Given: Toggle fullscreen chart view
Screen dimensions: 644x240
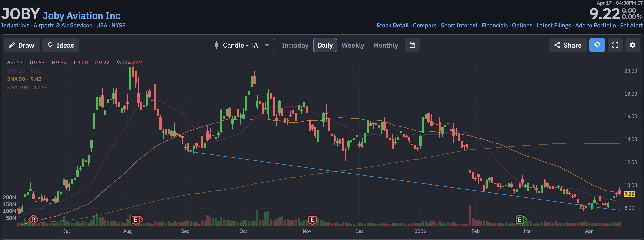Looking at the screenshot, I should [x=615, y=45].
